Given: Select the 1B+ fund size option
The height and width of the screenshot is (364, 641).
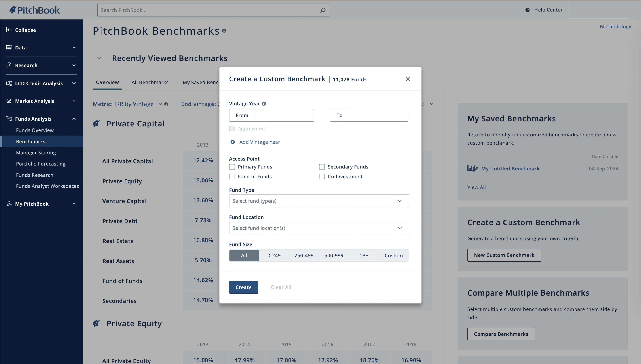Looking at the screenshot, I should (364, 255).
